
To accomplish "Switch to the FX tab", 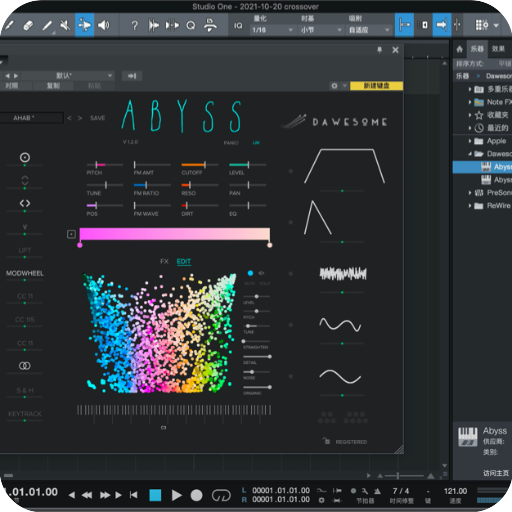I will click(164, 261).
